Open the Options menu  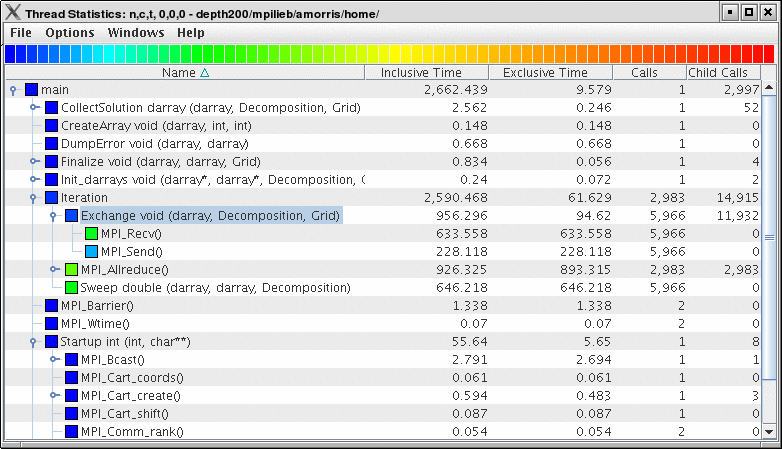[x=70, y=33]
